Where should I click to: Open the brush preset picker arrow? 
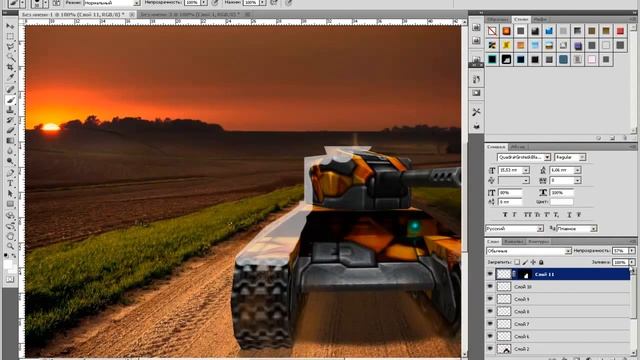point(45,3)
